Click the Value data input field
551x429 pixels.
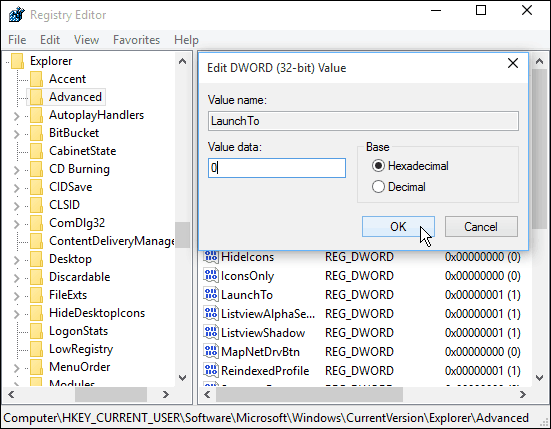[x=277, y=168]
